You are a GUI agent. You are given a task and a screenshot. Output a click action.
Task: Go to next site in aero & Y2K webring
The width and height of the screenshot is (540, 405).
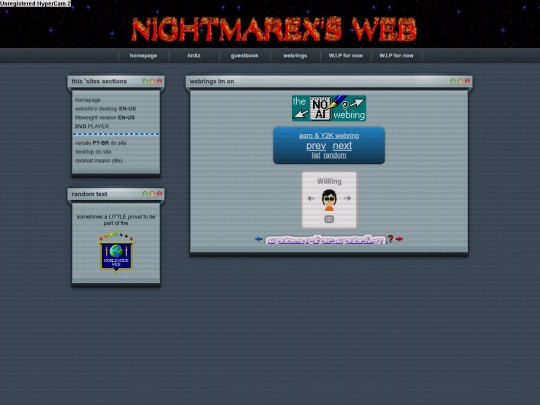(x=342, y=146)
